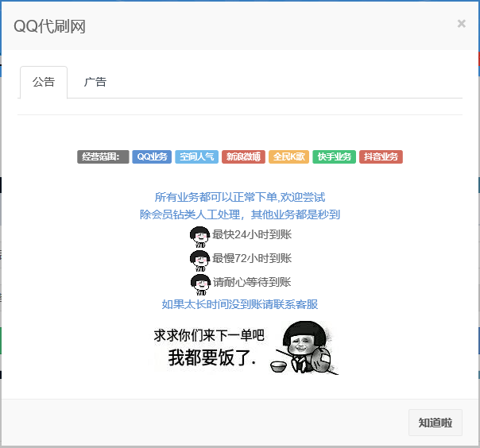
Task: Select the QQ业务 blue tag
Action: 152,156
